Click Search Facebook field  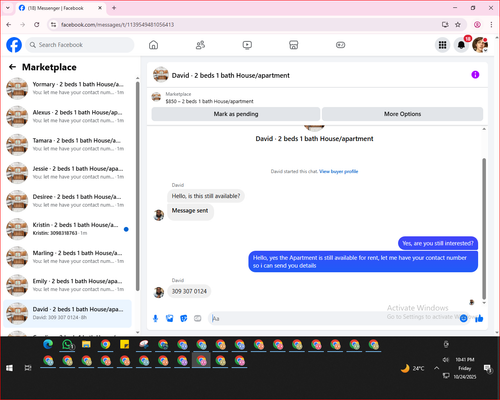[x=80, y=45]
